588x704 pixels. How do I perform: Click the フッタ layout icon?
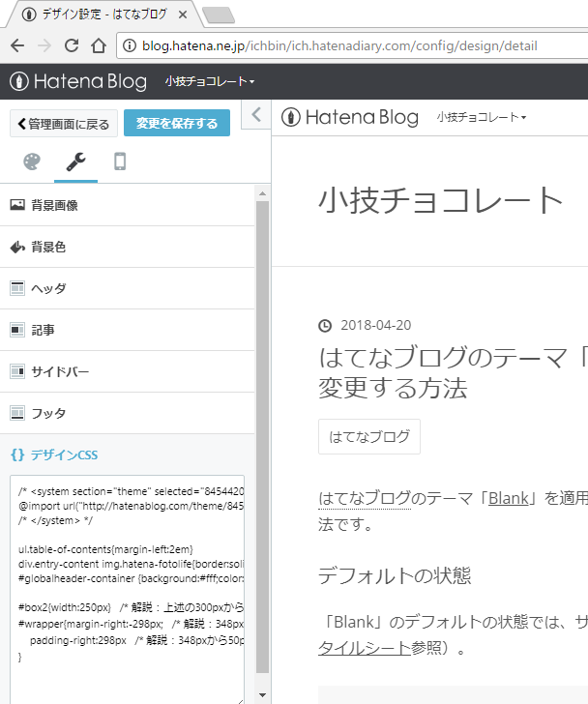click(x=17, y=413)
